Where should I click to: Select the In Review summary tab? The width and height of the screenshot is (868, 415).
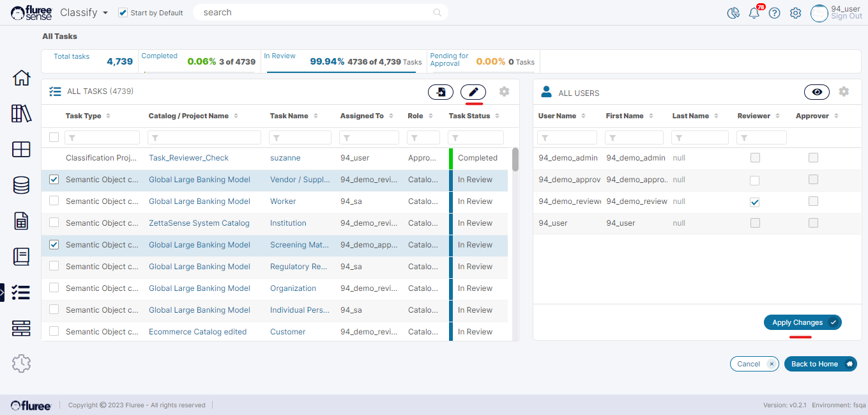344,61
